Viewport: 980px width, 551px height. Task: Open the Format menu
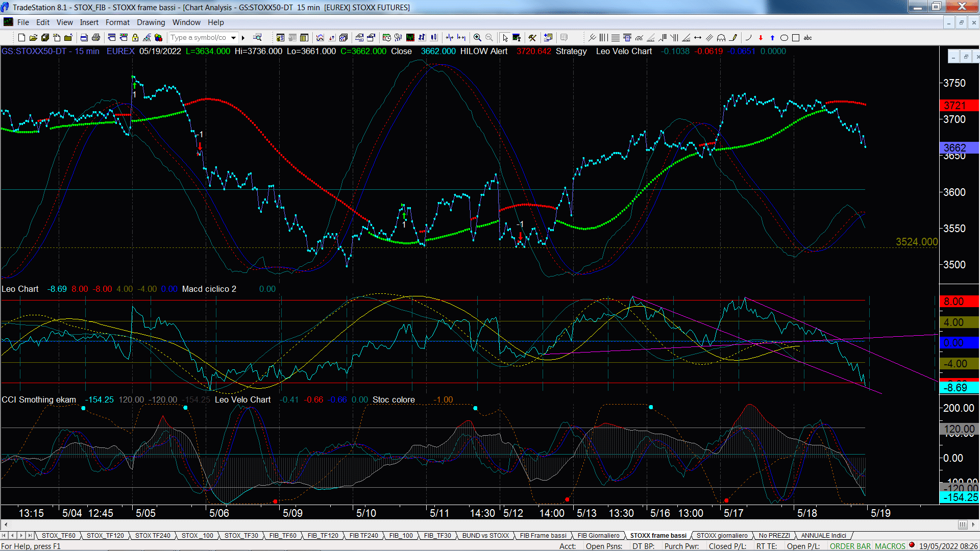tap(117, 22)
